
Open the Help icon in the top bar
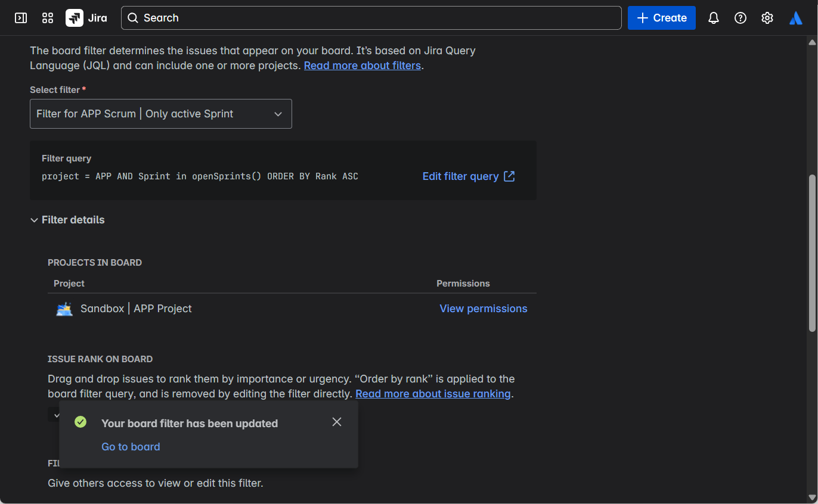740,18
